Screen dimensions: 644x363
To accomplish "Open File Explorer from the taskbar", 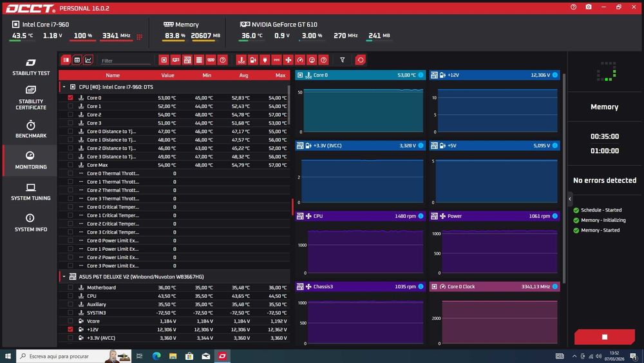I will coord(173,356).
